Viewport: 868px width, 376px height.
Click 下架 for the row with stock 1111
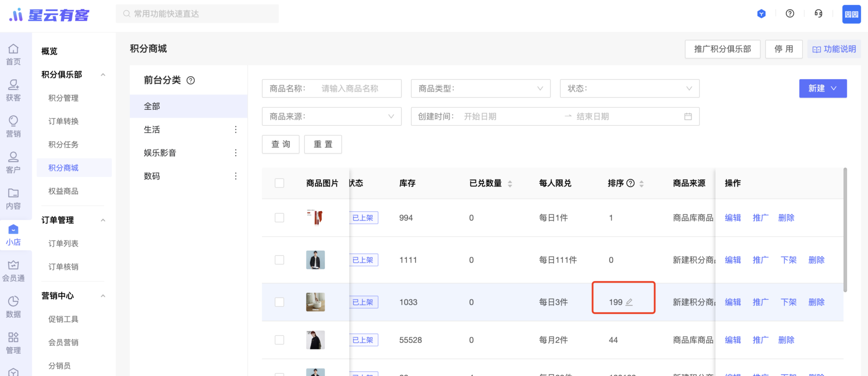pos(788,260)
